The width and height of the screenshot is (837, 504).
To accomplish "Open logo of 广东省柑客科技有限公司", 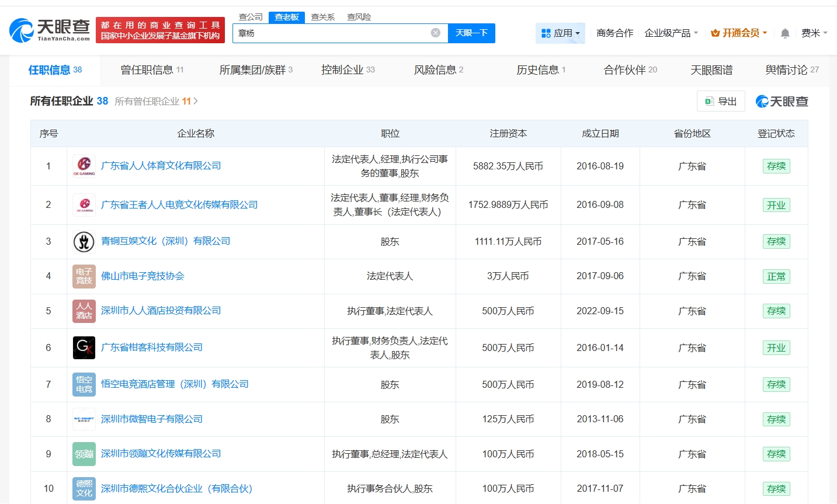I will (x=84, y=347).
